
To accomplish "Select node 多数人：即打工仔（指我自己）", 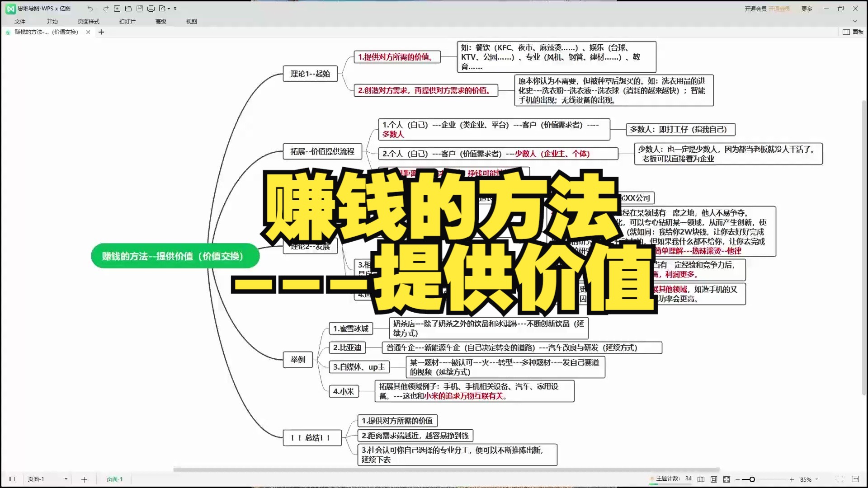I will click(680, 129).
